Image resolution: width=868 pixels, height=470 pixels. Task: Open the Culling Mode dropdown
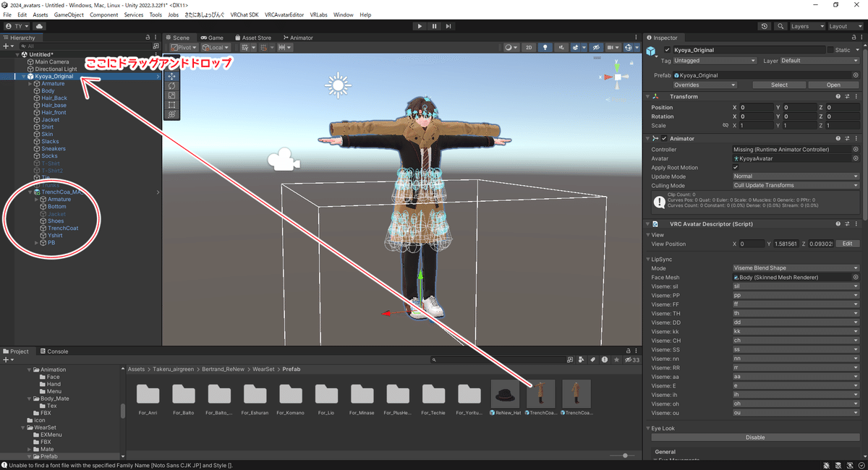tap(796, 185)
